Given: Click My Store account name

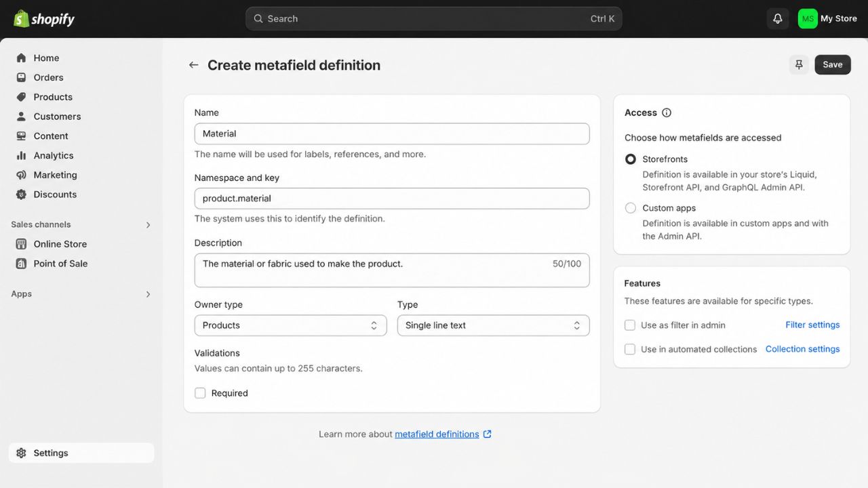Looking at the screenshot, I should (839, 18).
